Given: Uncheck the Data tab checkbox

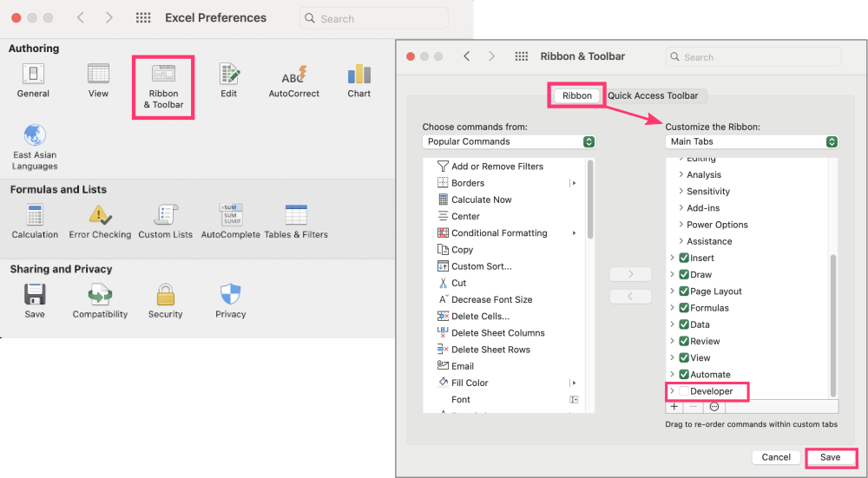Looking at the screenshot, I should 684,324.
